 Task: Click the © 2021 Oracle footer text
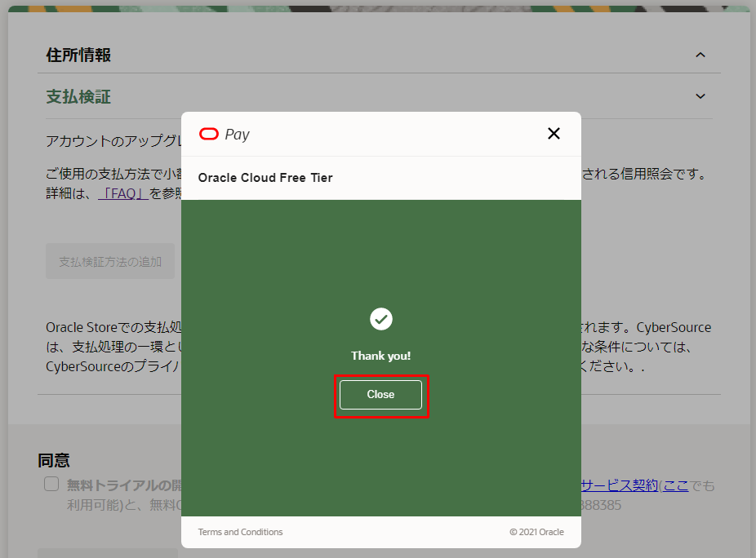pos(536,532)
